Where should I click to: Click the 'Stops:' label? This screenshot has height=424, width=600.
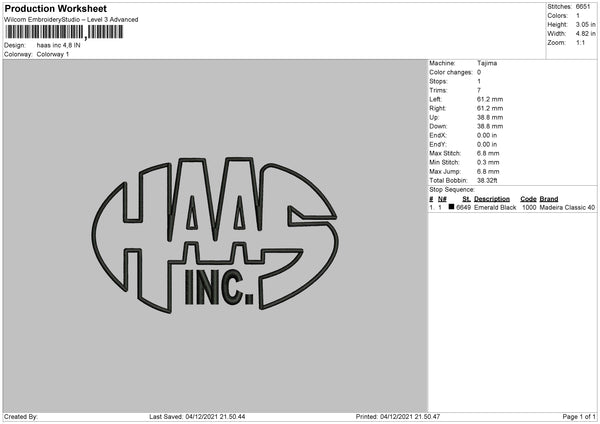click(438, 81)
